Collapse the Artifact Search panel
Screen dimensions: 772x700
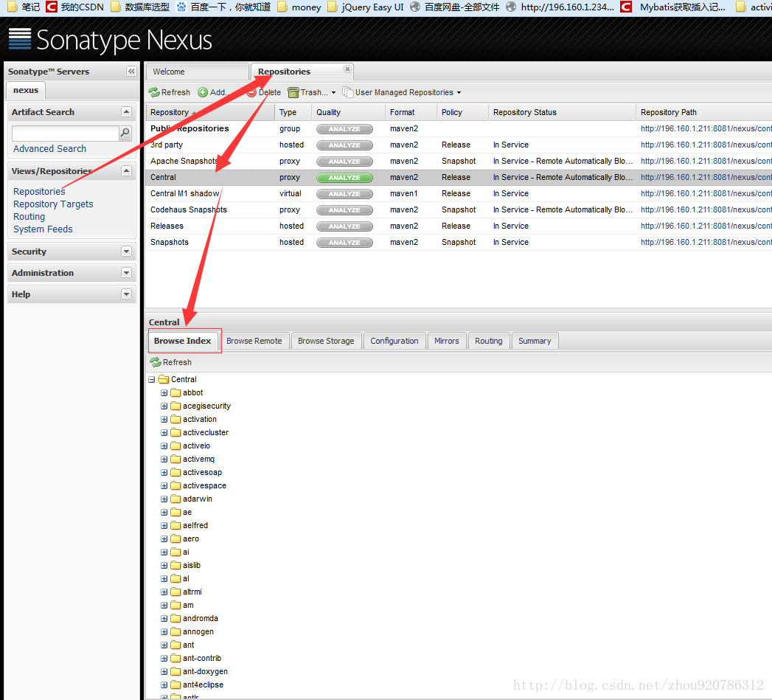[x=127, y=112]
